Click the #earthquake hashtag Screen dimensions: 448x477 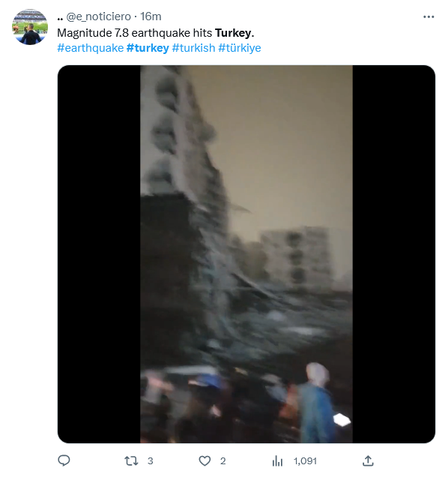(90, 48)
